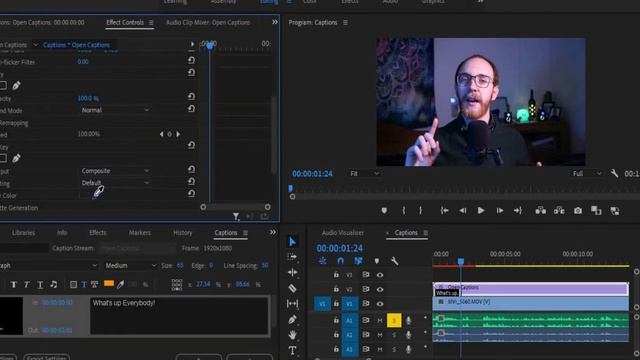Toggle lock on V2 track
Viewport: 640px width, 360px height.
(336, 289)
